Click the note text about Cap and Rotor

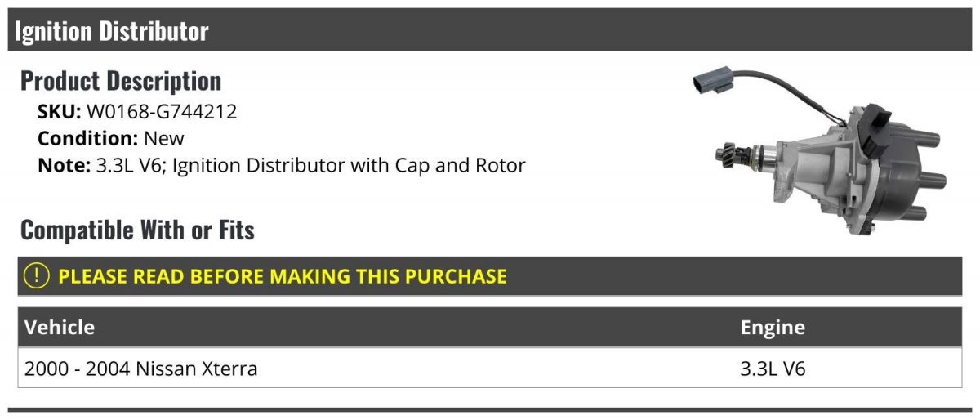tap(310, 166)
